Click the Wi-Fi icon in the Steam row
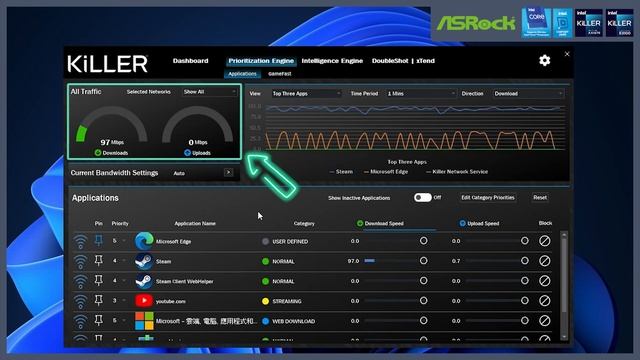 point(80,262)
